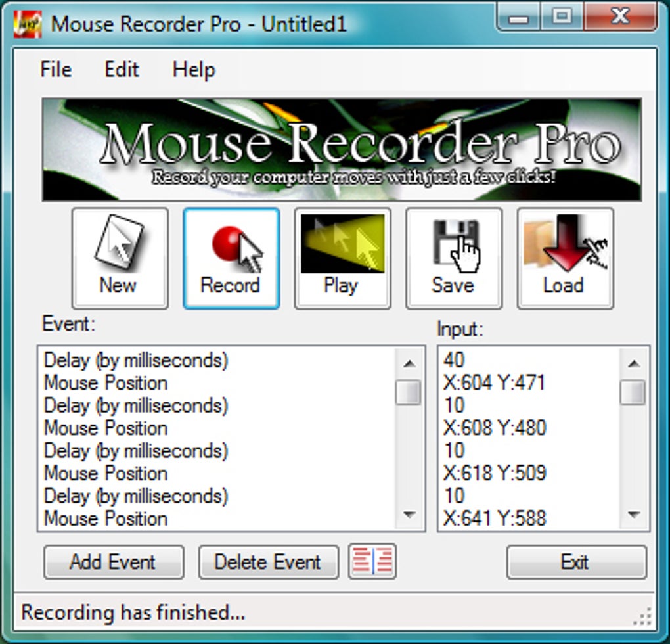The height and width of the screenshot is (644, 670).
Task: Open the Help menu
Action: (194, 69)
